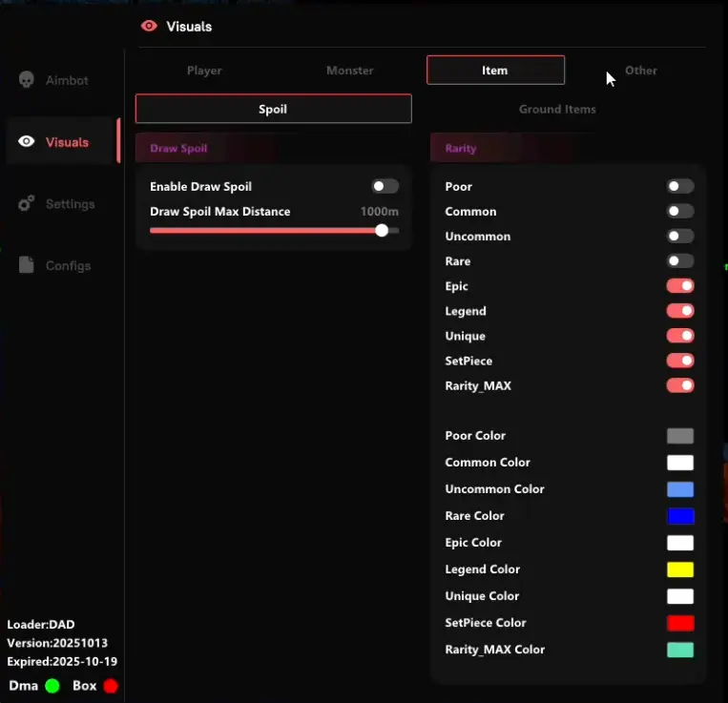Click the red Box status indicator
The height and width of the screenshot is (703, 728).
pos(111,686)
